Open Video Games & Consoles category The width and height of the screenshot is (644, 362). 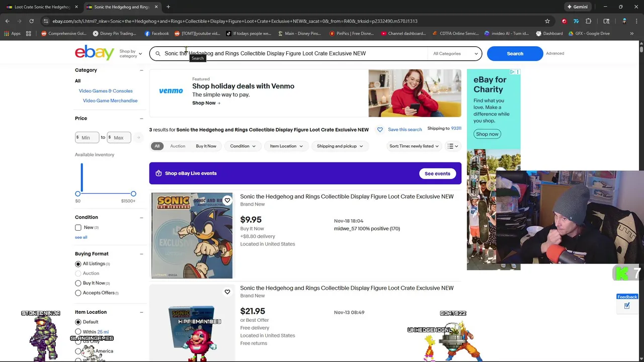pos(106,91)
